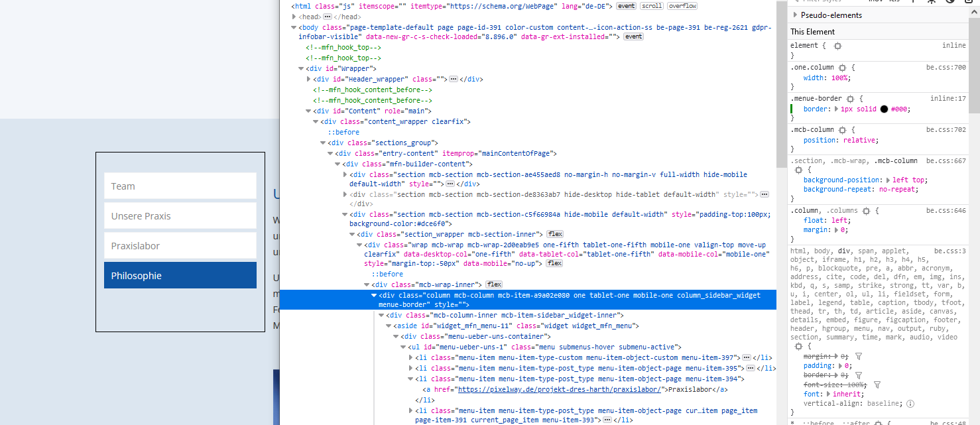
Task: Expand the padding shorthand arrow
Action: coord(840,365)
